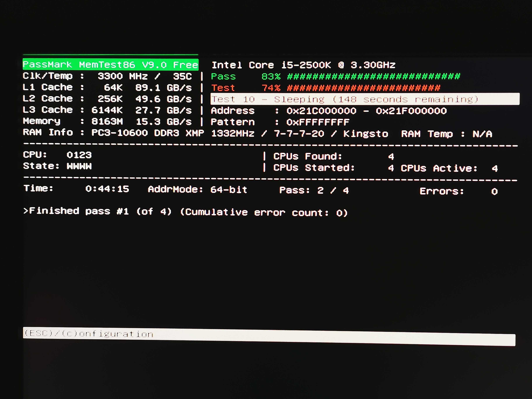Click the Memory 8163M 15.3 GB/s row
Screen dimensions: 532x399
click(x=107, y=121)
